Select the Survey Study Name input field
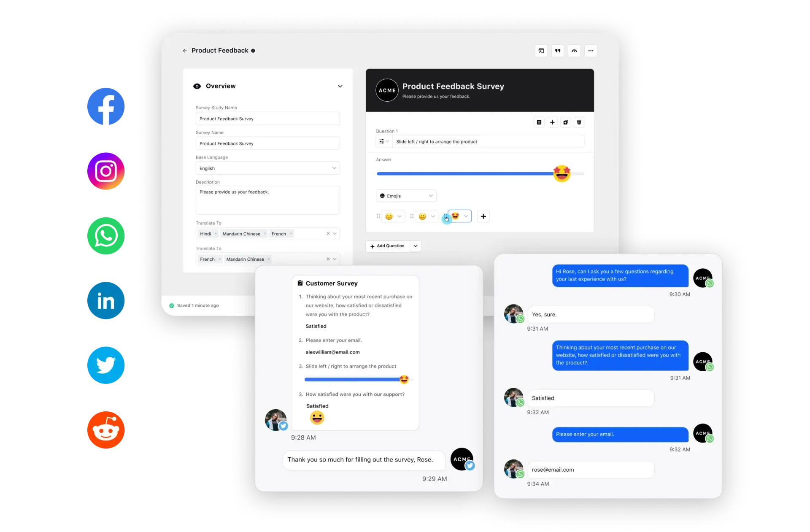This screenshot has height=532, width=810. point(267,118)
